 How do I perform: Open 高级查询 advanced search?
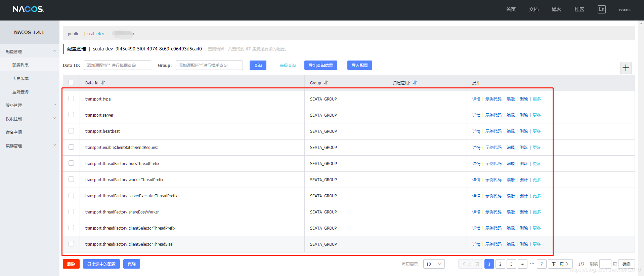tap(288, 65)
